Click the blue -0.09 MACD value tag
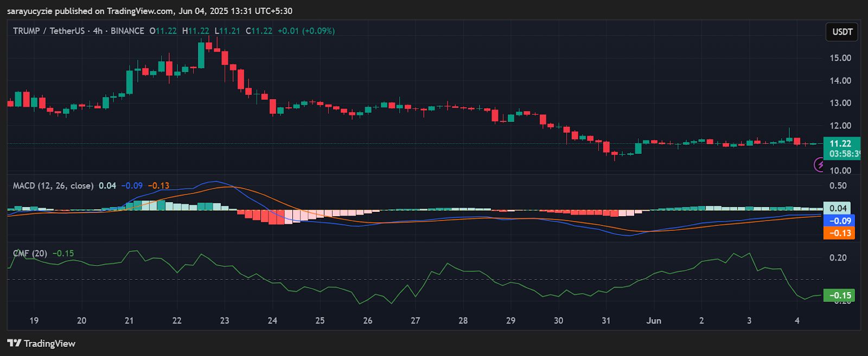This screenshot has height=356, width=868. click(x=839, y=221)
